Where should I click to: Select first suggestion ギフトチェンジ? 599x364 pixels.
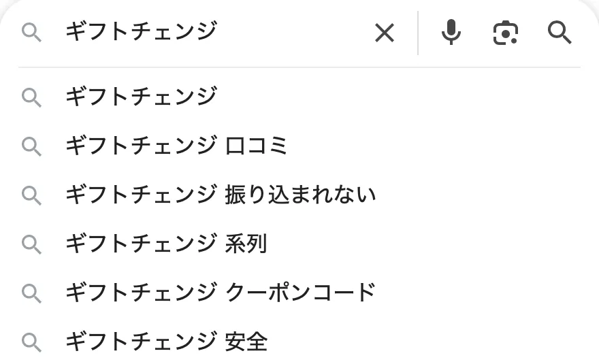[141, 97]
